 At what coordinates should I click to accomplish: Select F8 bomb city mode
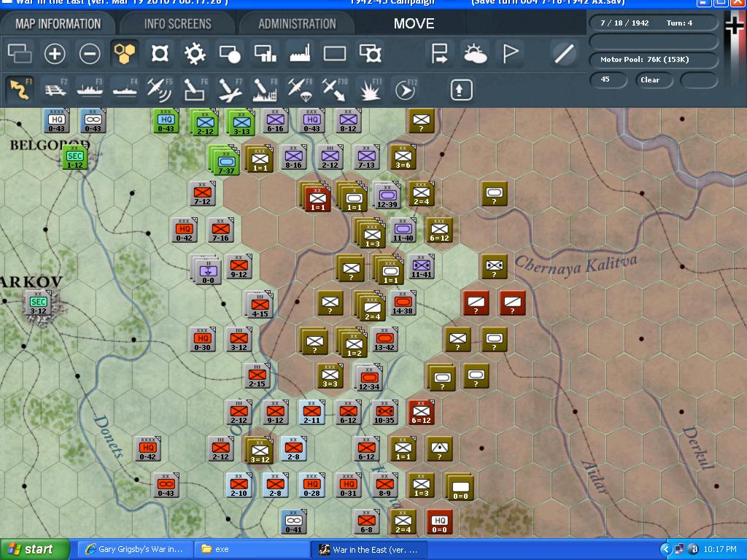click(265, 90)
